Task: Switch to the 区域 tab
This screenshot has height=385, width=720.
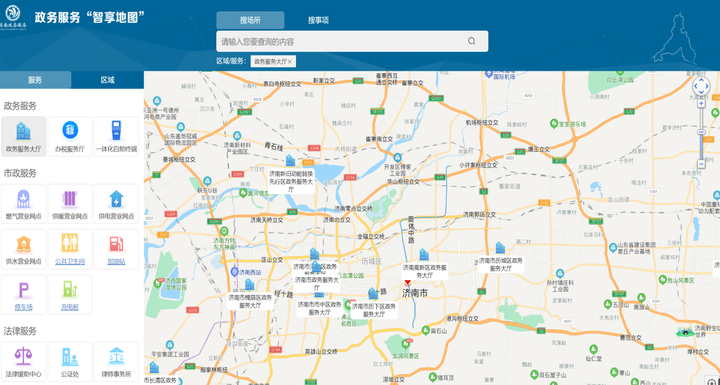Action: tap(107, 80)
